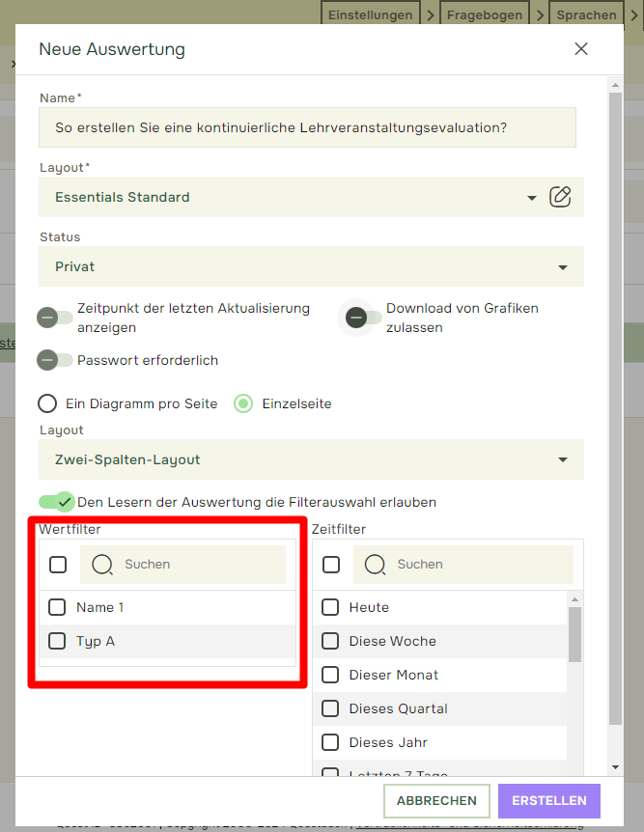
Task: Click the Wertfilter search magnifier icon
Action: [102, 565]
